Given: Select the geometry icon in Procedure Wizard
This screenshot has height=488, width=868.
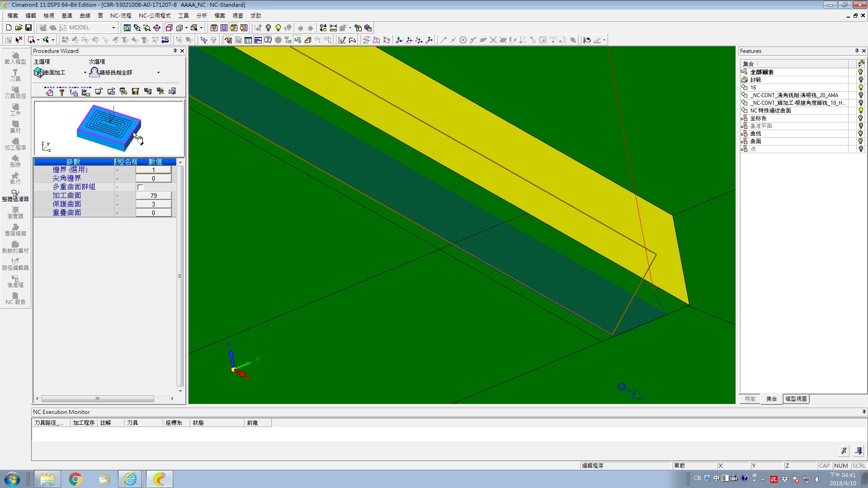Looking at the screenshot, I should (50, 92).
